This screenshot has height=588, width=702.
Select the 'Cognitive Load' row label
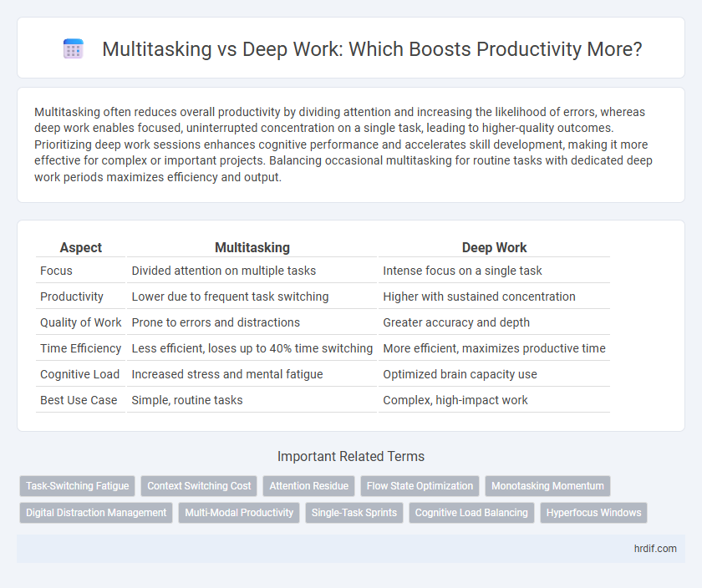point(79,374)
